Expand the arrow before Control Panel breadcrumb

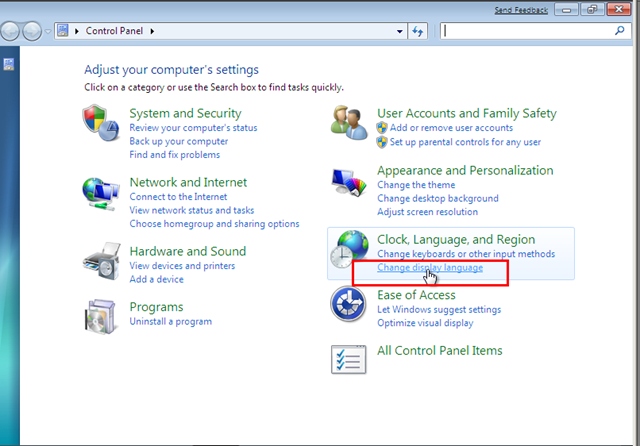pyautogui.click(x=76, y=31)
